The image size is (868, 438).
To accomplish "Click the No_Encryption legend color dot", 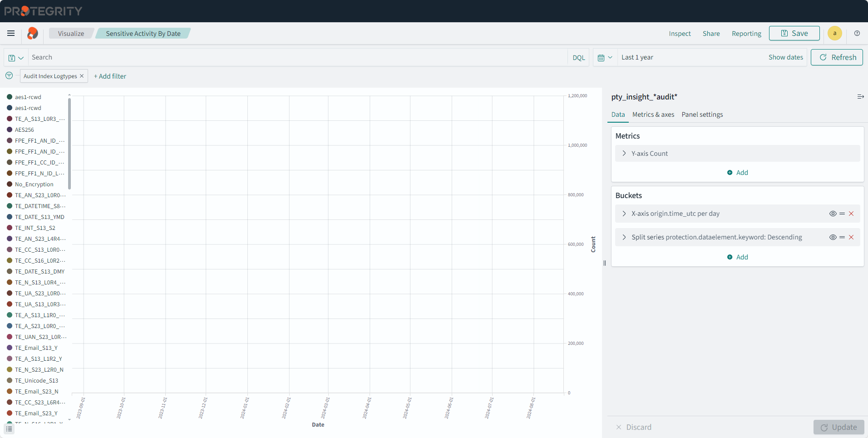I will coord(10,184).
